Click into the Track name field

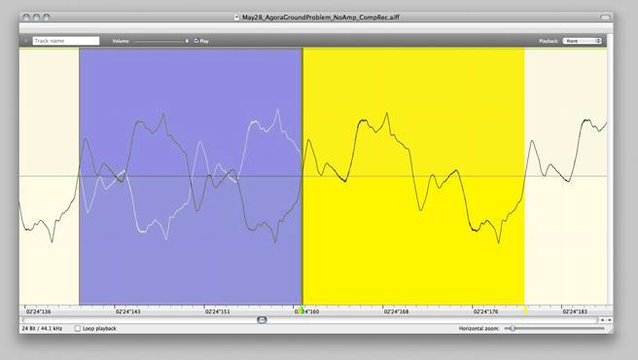pos(66,41)
